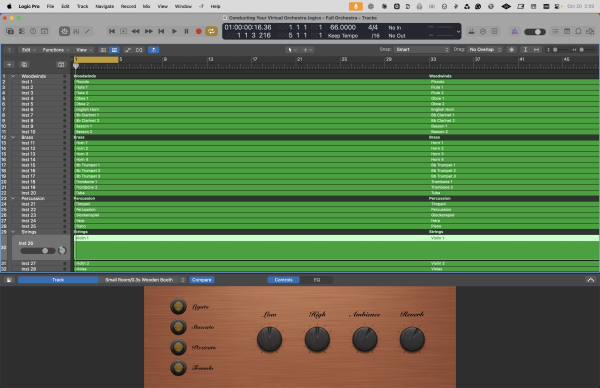Collapse the Strings track stack

(x=13, y=231)
